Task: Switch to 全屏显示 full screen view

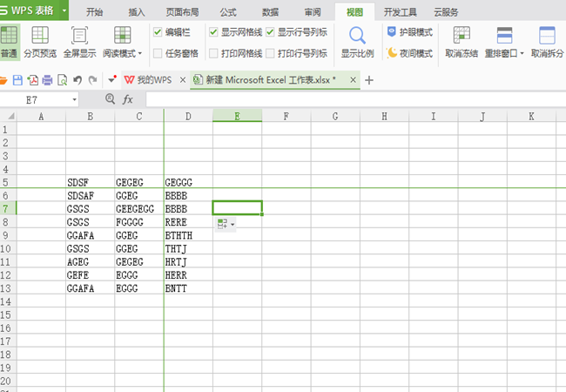Action: [x=79, y=42]
